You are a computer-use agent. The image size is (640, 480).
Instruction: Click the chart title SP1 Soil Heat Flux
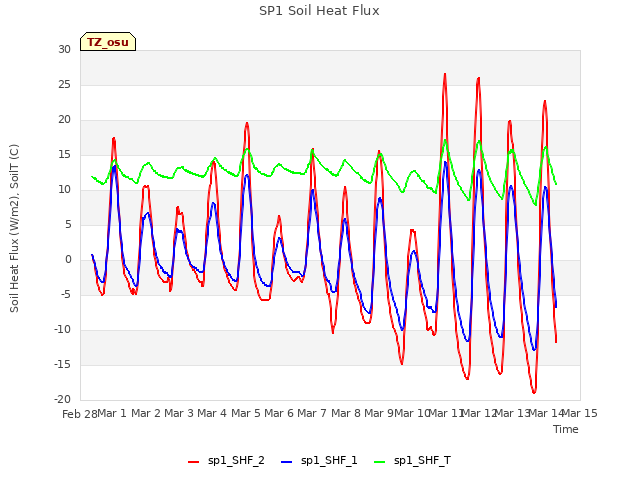click(319, 10)
